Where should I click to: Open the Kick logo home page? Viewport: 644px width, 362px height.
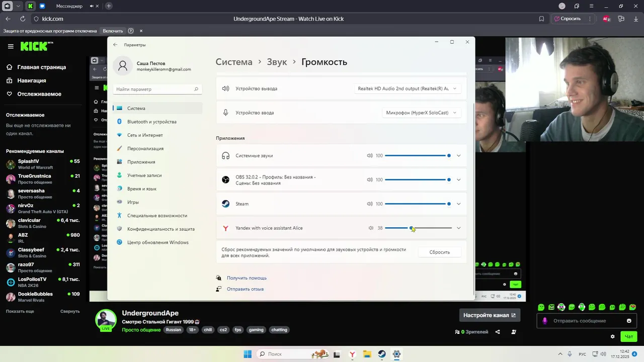click(x=36, y=46)
